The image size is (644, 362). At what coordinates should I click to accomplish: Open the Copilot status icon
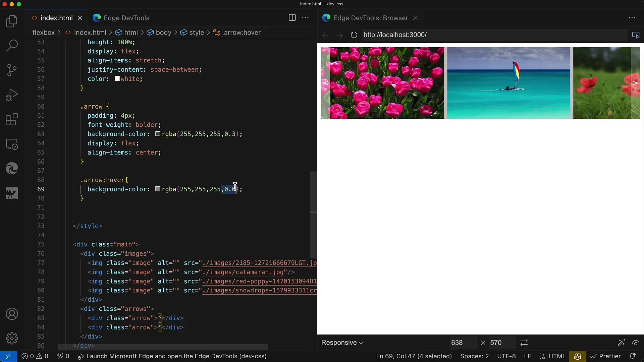(x=578, y=356)
